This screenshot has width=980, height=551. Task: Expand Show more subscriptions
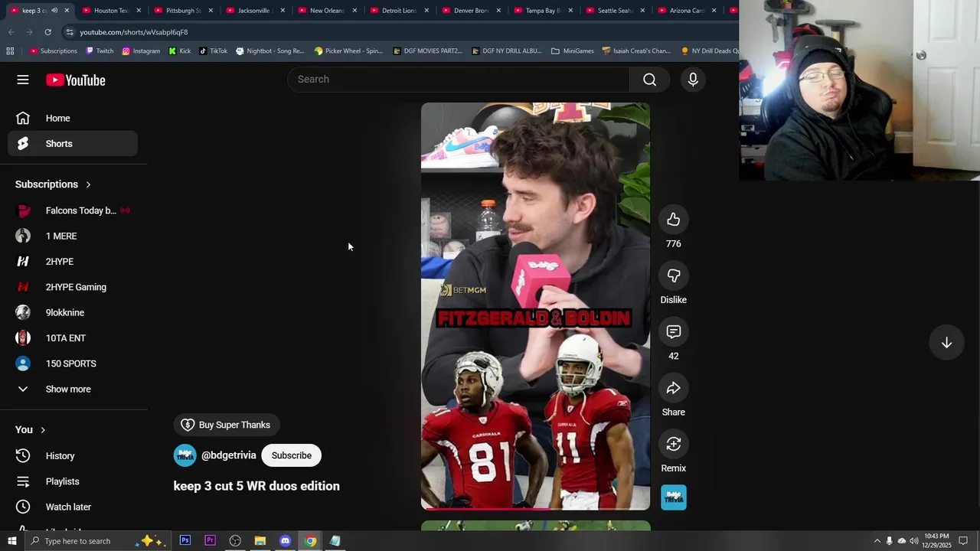73,389
